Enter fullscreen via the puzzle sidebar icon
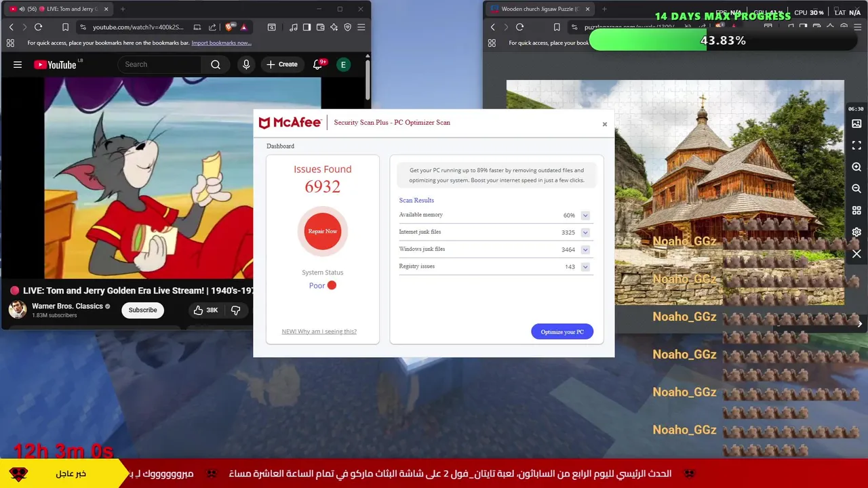Image resolution: width=868 pixels, height=488 pixels. pyautogui.click(x=856, y=146)
